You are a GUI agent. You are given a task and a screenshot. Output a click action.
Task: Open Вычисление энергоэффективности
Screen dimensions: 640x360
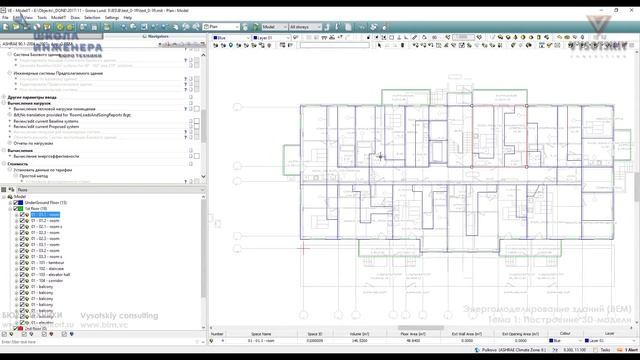[46, 156]
